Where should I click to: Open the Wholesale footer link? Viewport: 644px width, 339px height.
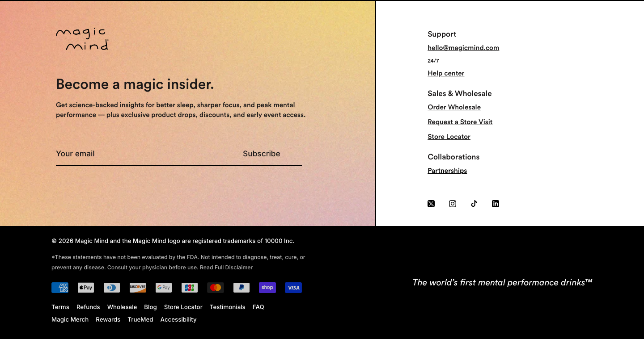click(x=122, y=307)
